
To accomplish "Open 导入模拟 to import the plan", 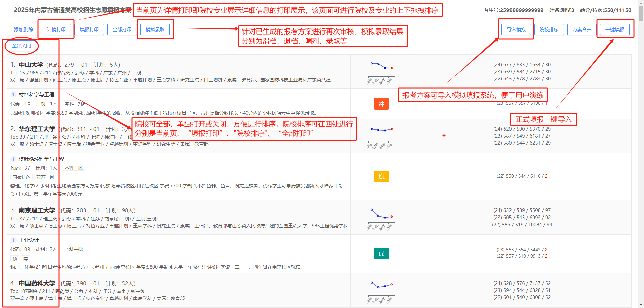I will pyautogui.click(x=516, y=29).
